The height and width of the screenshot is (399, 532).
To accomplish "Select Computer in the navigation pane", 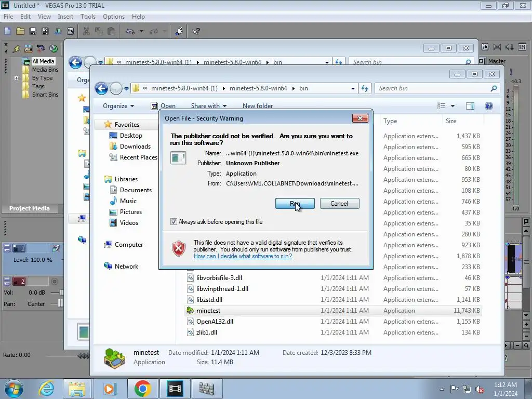I will [129, 245].
